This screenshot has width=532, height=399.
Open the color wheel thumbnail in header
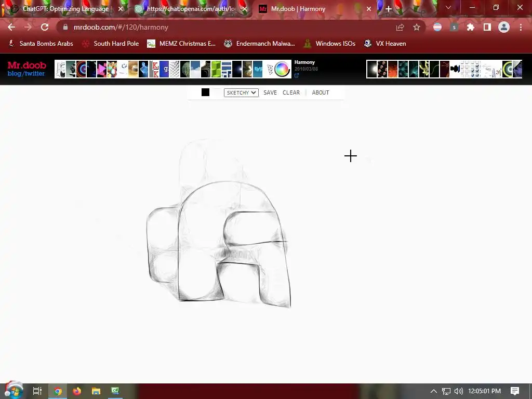tap(281, 69)
